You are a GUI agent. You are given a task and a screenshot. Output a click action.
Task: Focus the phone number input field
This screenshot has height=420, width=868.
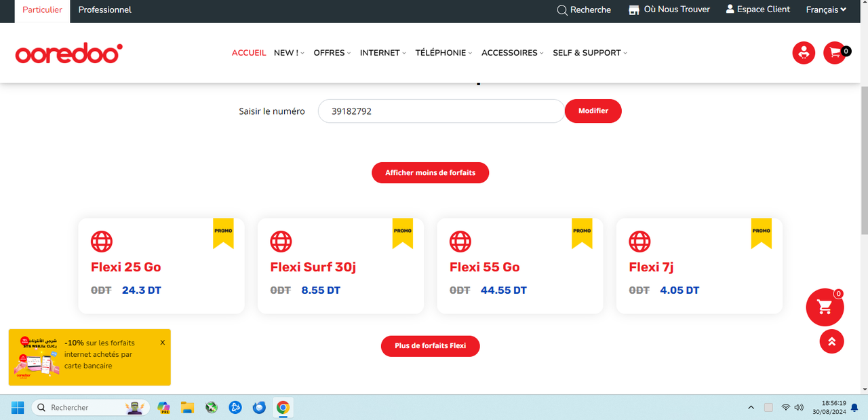pos(441,111)
